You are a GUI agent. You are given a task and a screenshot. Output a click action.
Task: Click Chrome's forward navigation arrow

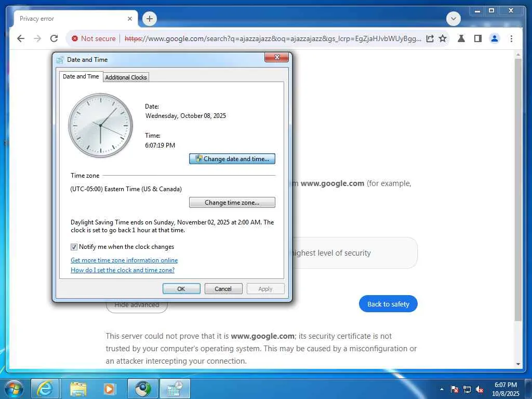point(37,38)
